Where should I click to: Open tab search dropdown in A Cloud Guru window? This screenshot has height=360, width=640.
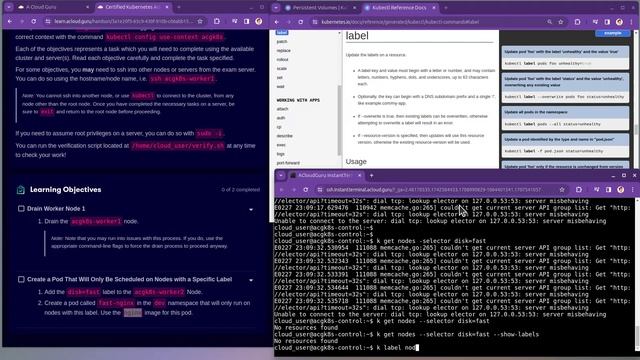pos(9,7)
